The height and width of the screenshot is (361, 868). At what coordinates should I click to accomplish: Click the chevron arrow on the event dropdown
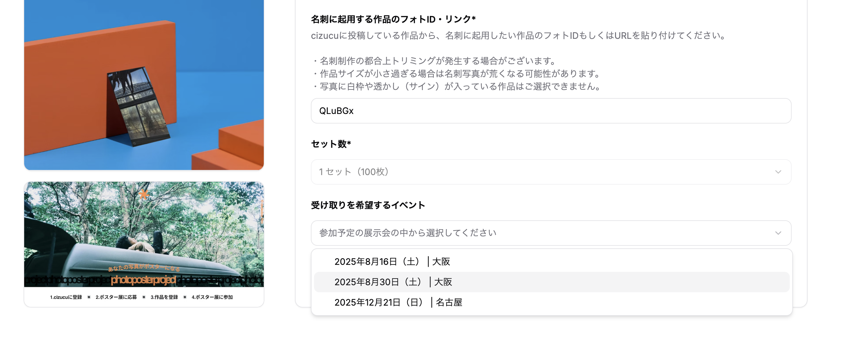pos(778,233)
